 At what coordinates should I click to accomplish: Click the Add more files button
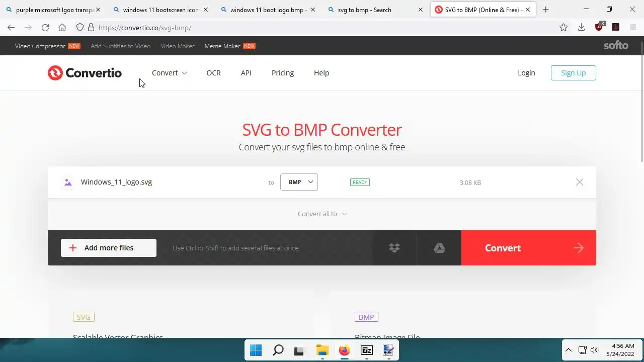point(109,248)
